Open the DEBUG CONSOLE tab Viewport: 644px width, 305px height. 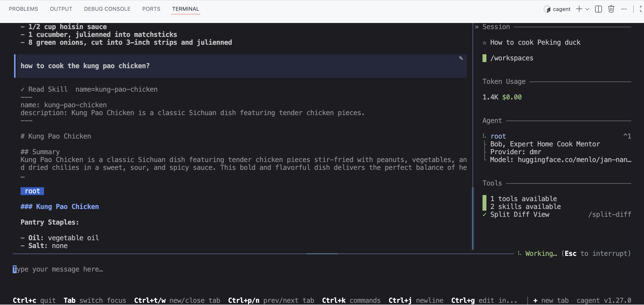pos(107,9)
